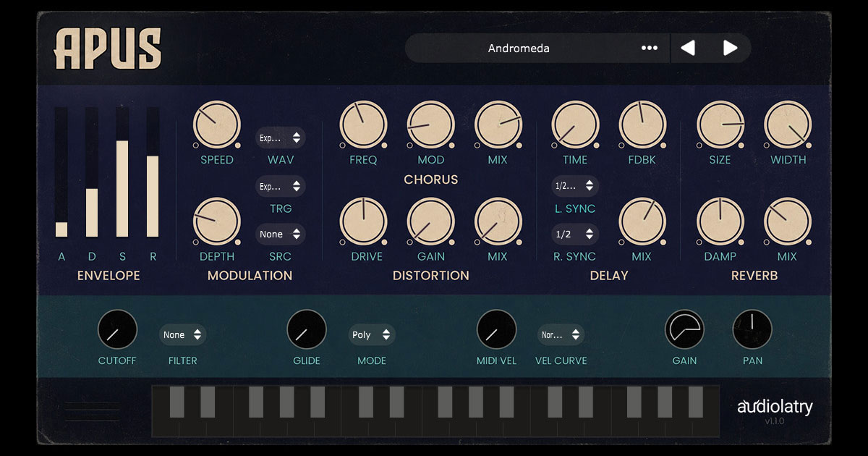This screenshot has width=868, height=456.
Task: Open the FILTER type dropdown
Action: [182, 335]
